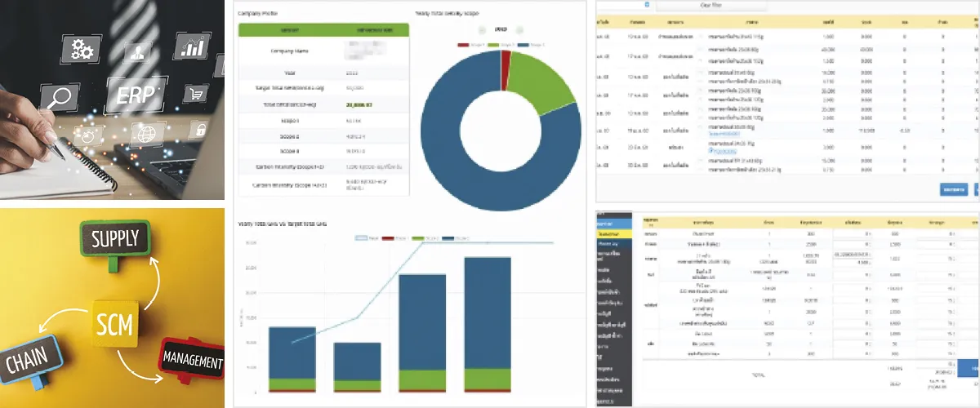This screenshot has height=408, width=980.
Task: Click the bar chart growth icon
Action: (x=193, y=47)
